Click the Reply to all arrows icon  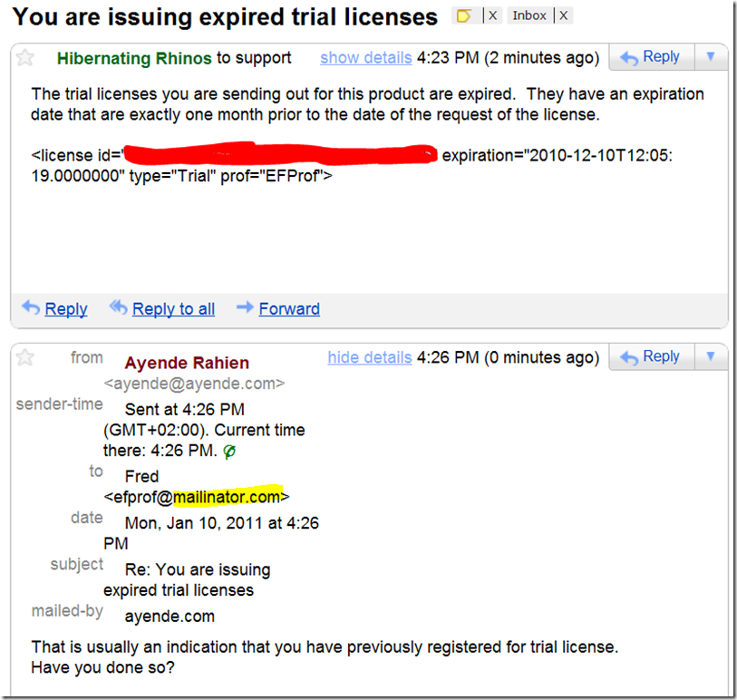(118, 307)
